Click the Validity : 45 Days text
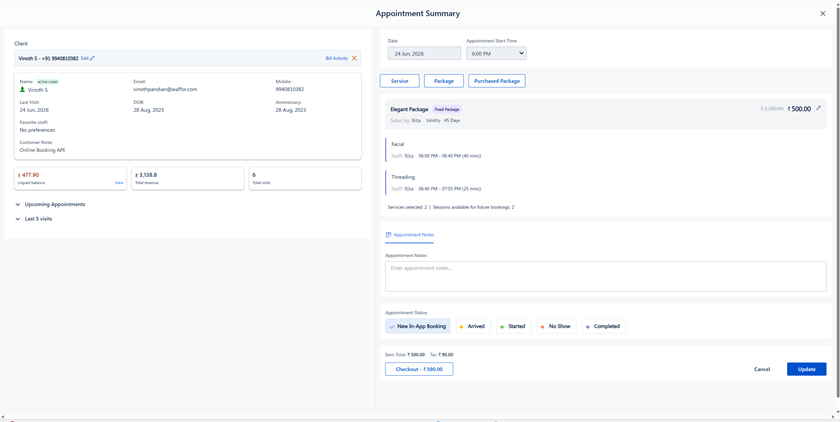The height and width of the screenshot is (422, 840). [x=443, y=120]
